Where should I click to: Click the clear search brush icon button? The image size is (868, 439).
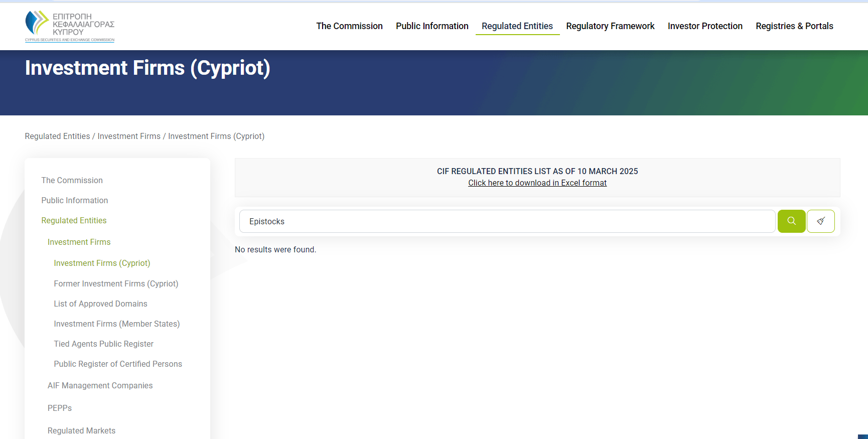click(x=821, y=221)
